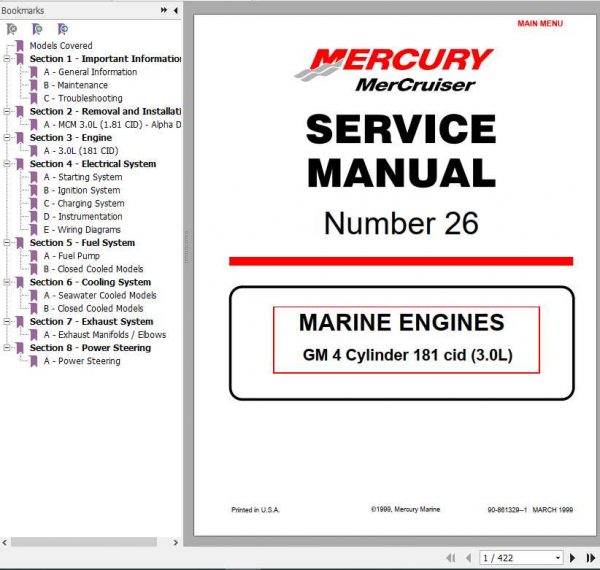Go to next page arrow
The height and width of the screenshot is (570, 600).
click(x=572, y=558)
